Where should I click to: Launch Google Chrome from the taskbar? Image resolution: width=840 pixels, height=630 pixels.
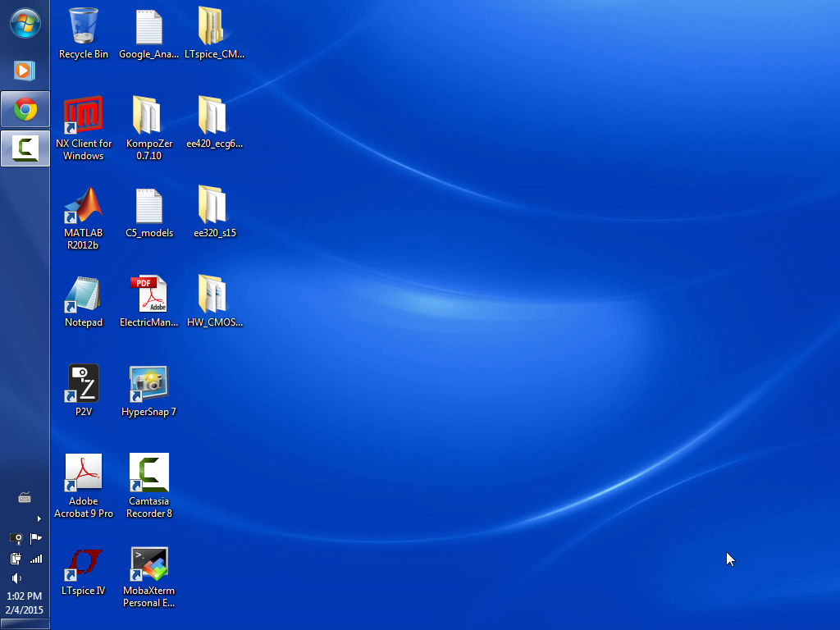click(x=25, y=109)
